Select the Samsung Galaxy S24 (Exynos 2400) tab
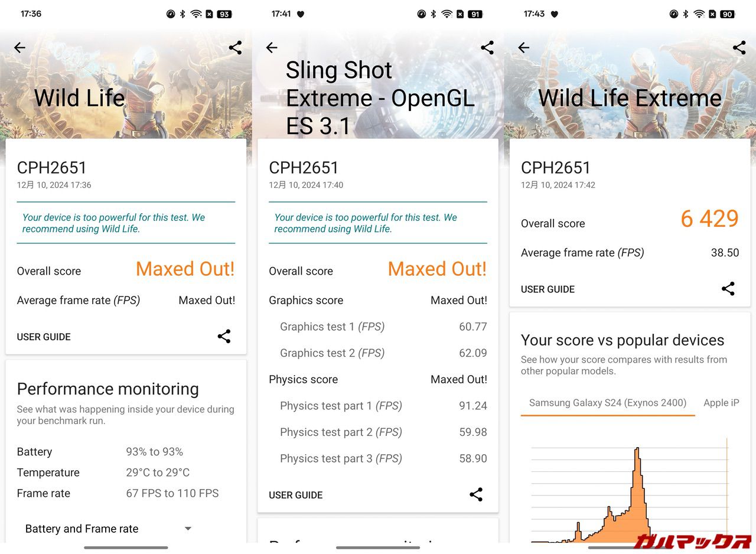Image resolution: width=756 pixels, height=554 pixels. click(x=607, y=403)
